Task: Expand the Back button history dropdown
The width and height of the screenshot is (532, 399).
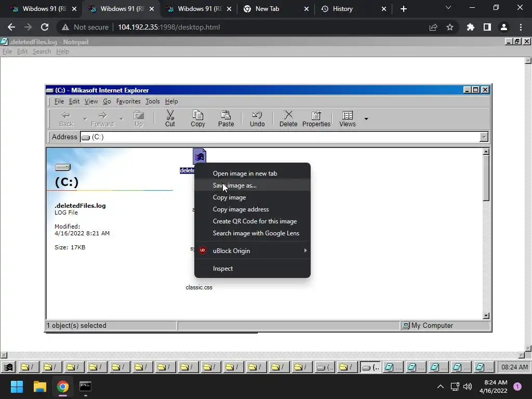Action: [85, 119]
